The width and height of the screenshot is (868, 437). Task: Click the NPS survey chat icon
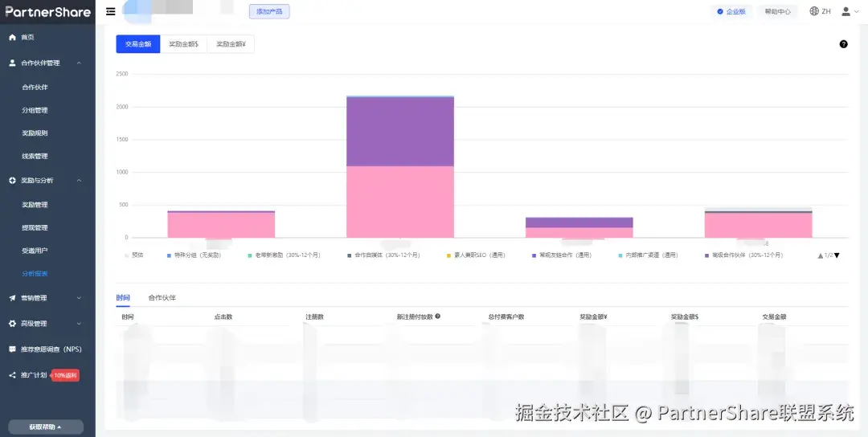pos(12,349)
